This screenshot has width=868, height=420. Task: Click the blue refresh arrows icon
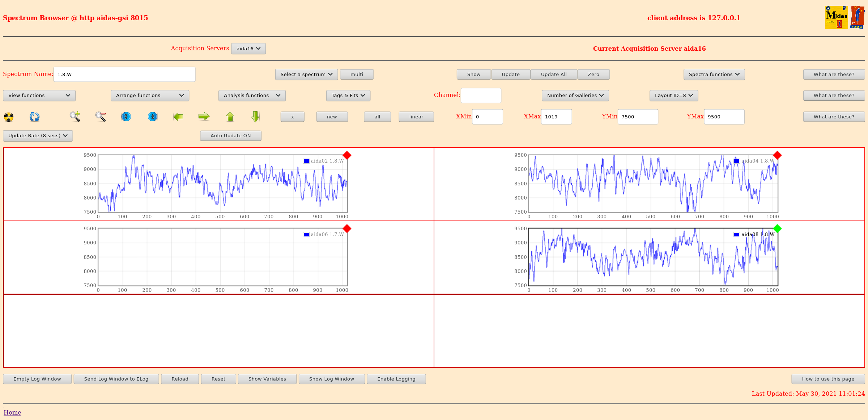pos(34,117)
